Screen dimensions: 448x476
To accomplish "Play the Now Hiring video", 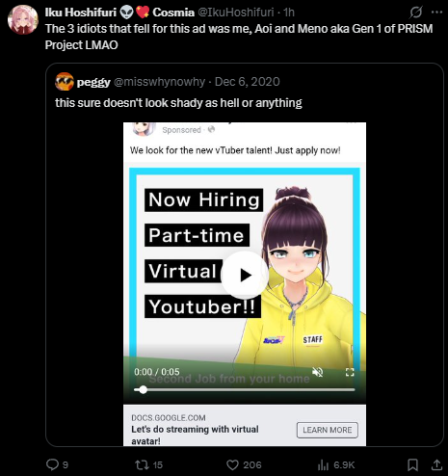I will [245, 275].
